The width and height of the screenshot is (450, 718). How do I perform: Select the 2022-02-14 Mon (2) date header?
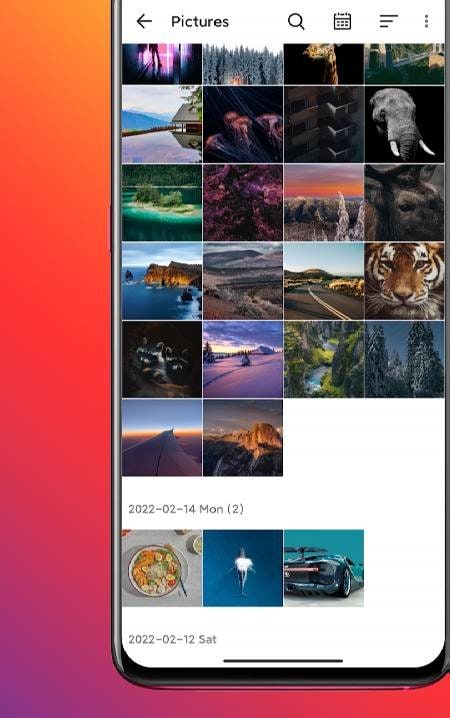pos(186,509)
